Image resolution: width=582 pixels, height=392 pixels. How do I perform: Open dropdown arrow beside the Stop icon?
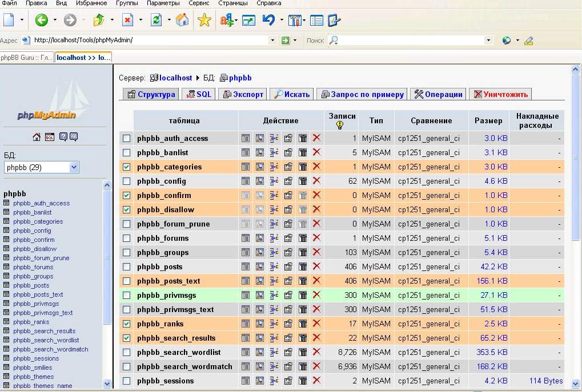[x=141, y=20]
